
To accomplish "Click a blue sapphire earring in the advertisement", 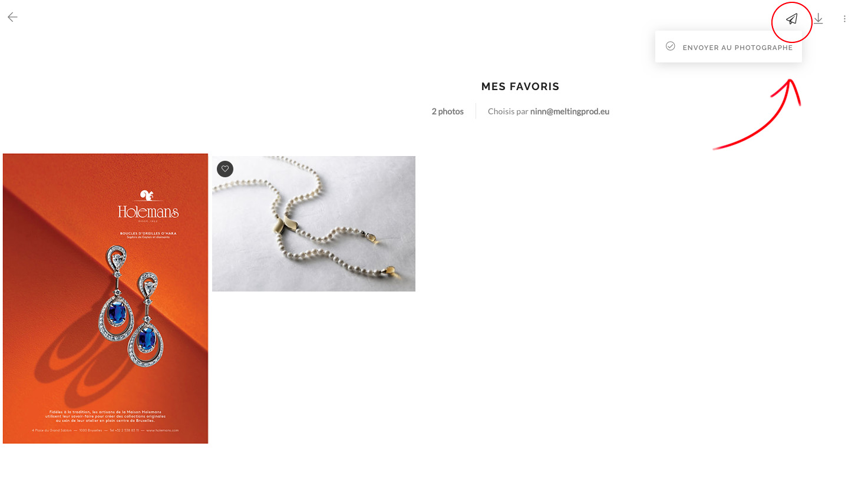I will [x=116, y=312].
